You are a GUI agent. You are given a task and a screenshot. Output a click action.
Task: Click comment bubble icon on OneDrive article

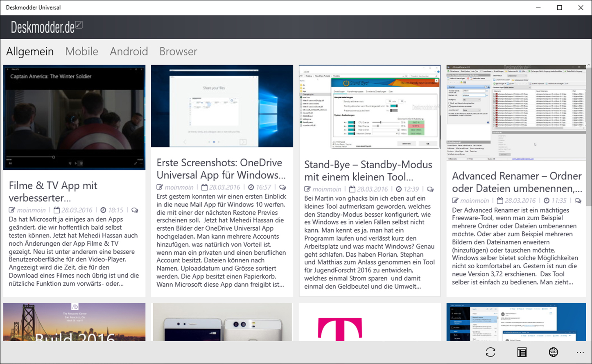coord(282,187)
